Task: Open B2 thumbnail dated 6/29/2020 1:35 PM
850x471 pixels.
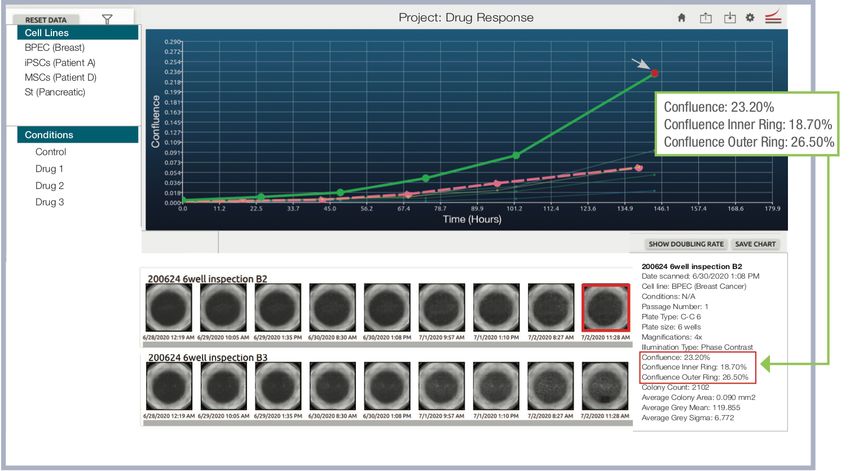Action: [x=278, y=307]
